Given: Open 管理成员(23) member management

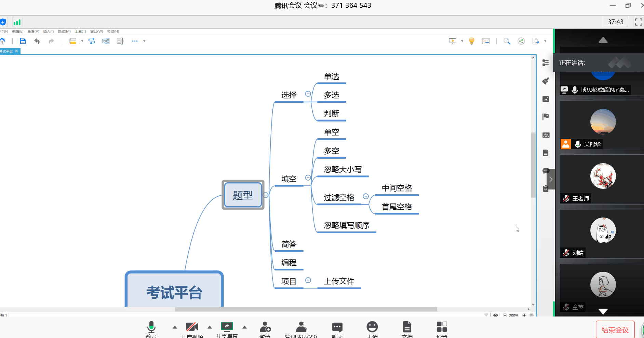Looking at the screenshot, I should tap(301, 328).
